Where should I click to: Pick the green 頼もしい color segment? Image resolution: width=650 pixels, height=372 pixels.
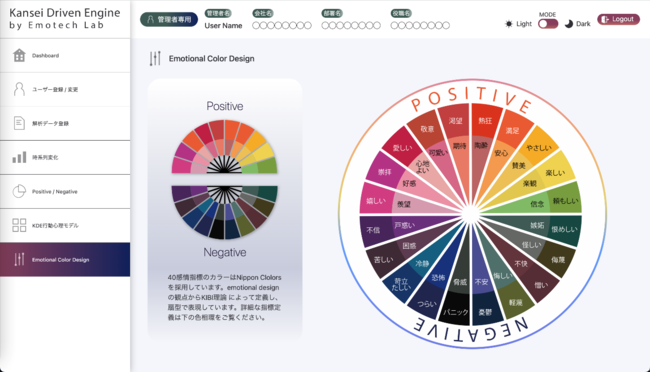pos(565,200)
